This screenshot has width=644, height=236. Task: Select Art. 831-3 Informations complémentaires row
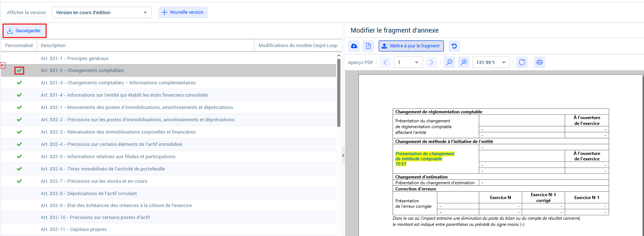tap(168, 83)
